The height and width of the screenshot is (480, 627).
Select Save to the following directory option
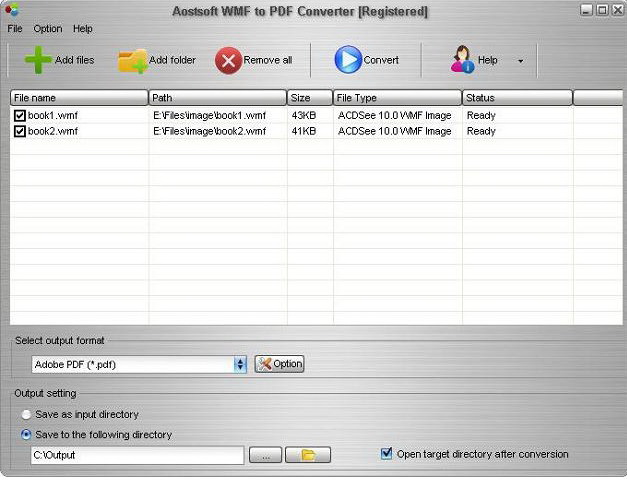pyautogui.click(x=26, y=435)
